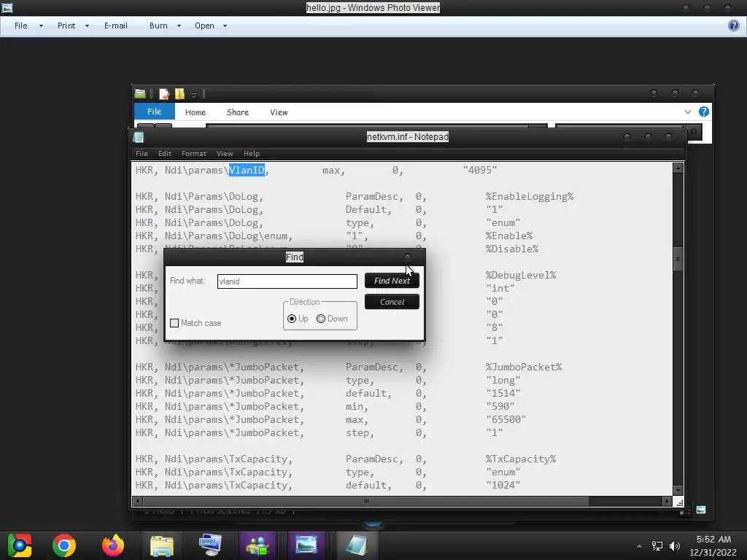Click Notepad scroll down arrow
The width and height of the screenshot is (747, 560).
(x=678, y=491)
